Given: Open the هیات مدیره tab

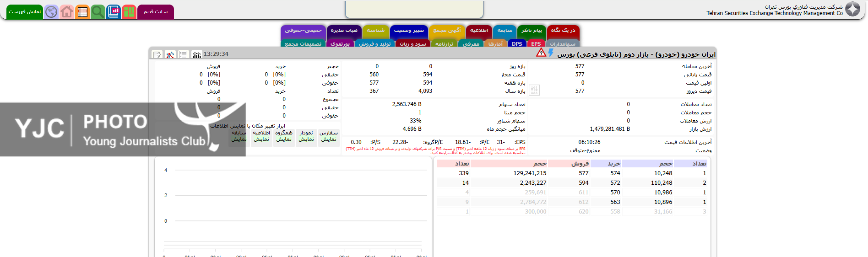Looking at the screenshot, I should click(344, 32).
